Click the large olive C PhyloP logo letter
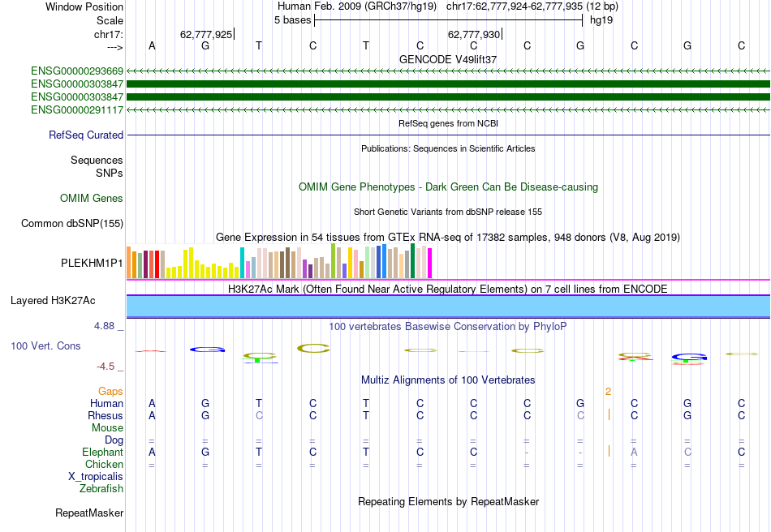The height and width of the screenshot is (532, 771). pyautogui.click(x=313, y=349)
